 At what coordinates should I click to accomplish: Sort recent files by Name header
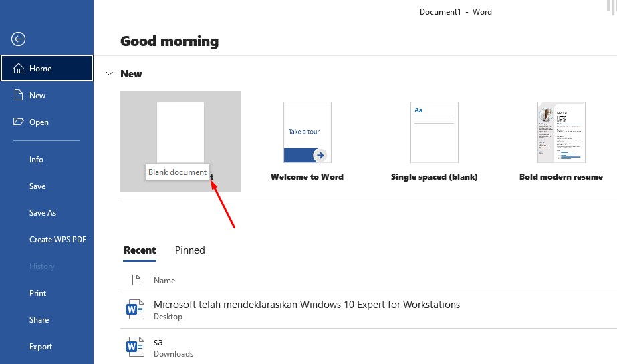(x=164, y=281)
